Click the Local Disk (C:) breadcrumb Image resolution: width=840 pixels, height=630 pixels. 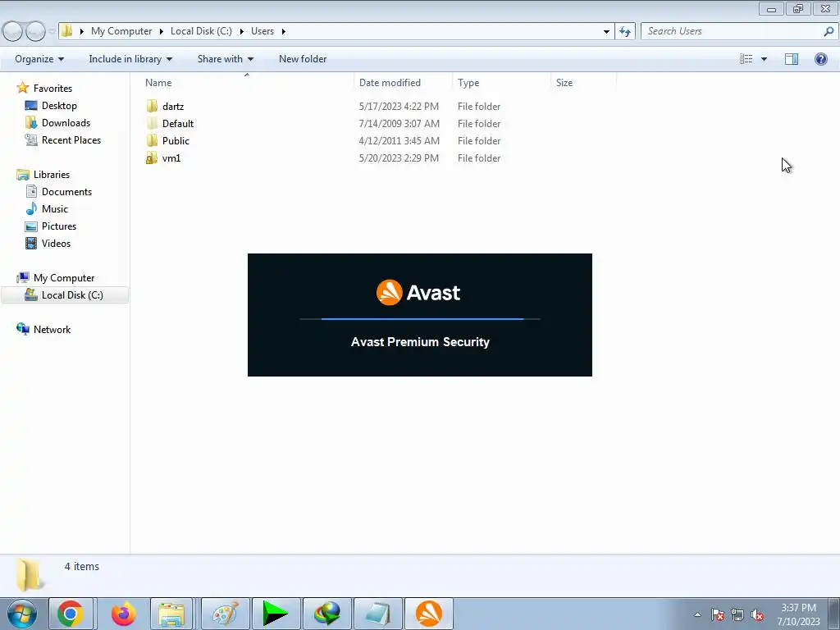201,31
